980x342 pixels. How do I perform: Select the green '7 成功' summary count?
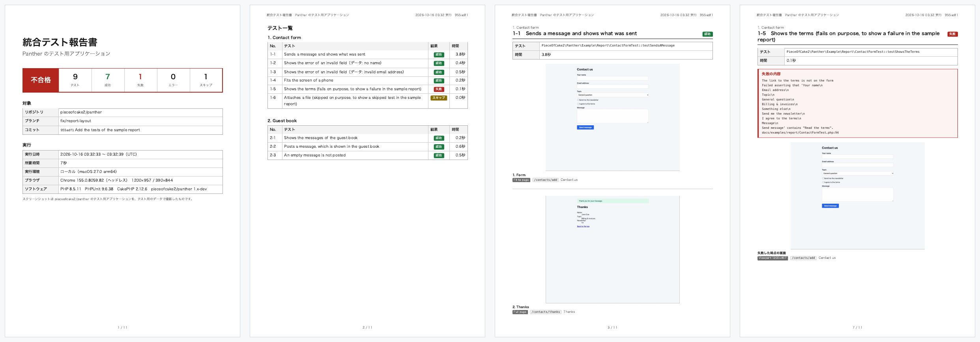(x=108, y=80)
